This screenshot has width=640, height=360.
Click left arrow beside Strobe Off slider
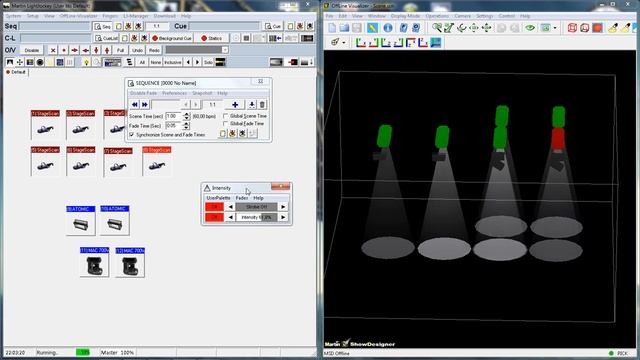[231, 207]
